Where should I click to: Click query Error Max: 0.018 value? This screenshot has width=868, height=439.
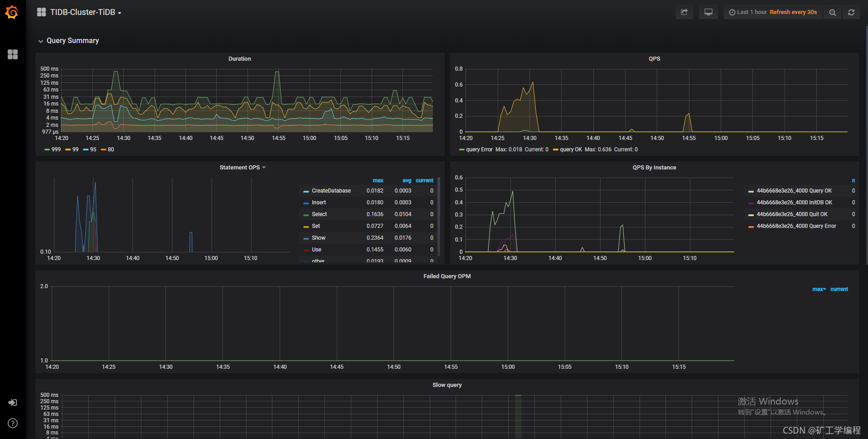pyautogui.click(x=509, y=150)
